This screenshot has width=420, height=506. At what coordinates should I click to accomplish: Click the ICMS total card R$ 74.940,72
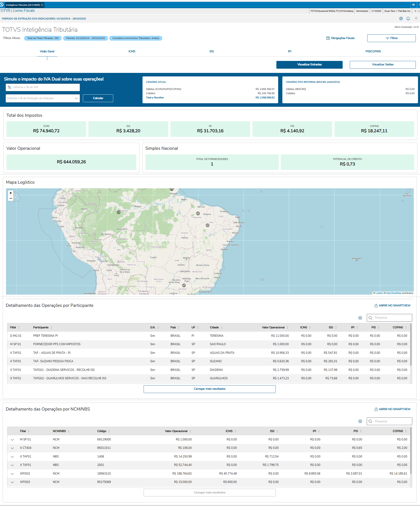point(46,129)
